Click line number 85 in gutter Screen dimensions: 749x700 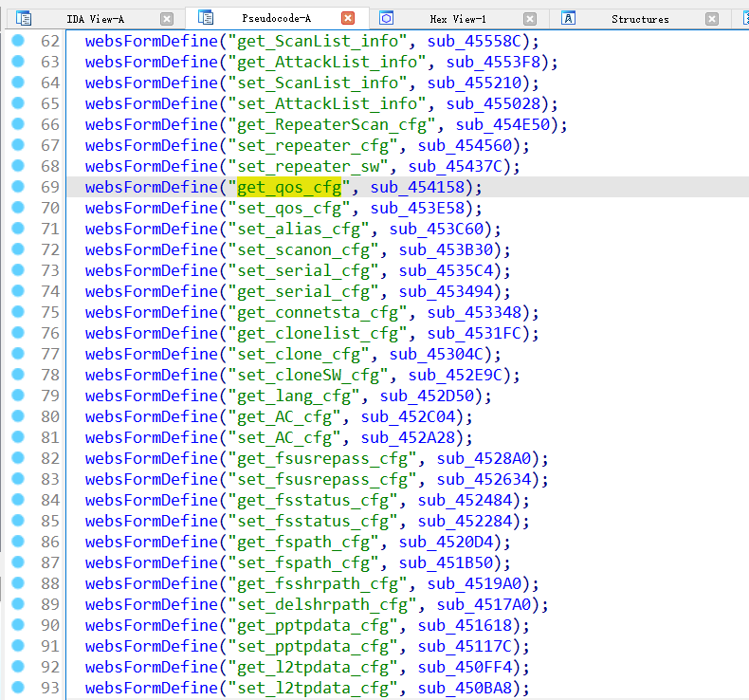(49, 521)
